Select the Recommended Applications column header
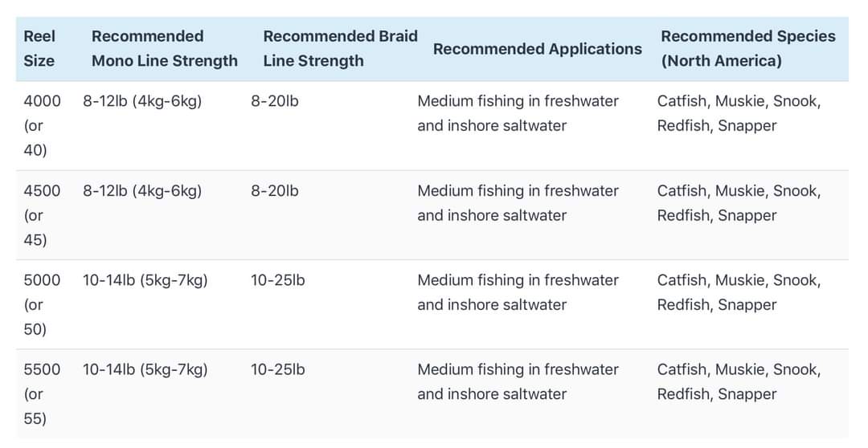This screenshot has height=448, width=868. [x=538, y=49]
